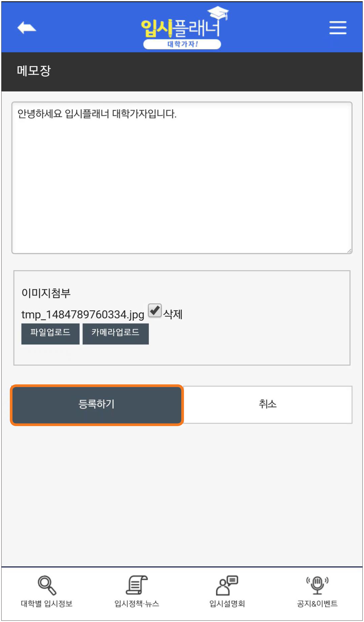
Task: Open the hamburger menu
Action: pos(338,28)
